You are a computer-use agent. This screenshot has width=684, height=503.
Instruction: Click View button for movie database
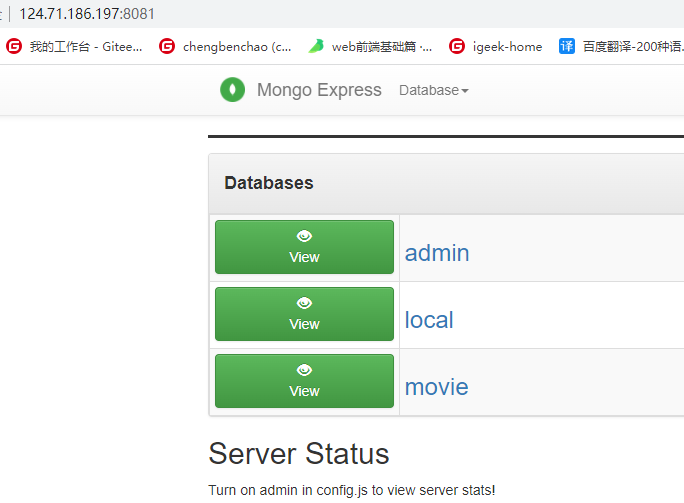(304, 381)
